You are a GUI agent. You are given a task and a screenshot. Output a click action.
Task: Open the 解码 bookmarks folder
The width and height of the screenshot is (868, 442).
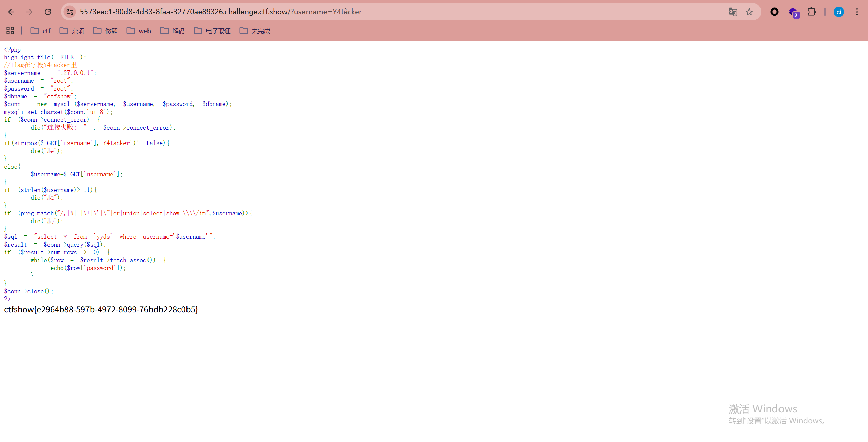pos(173,31)
